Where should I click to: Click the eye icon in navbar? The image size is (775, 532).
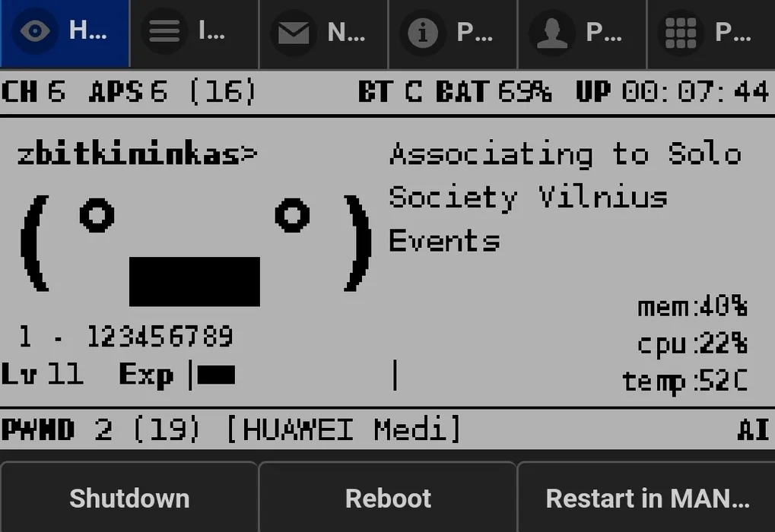click(x=35, y=32)
